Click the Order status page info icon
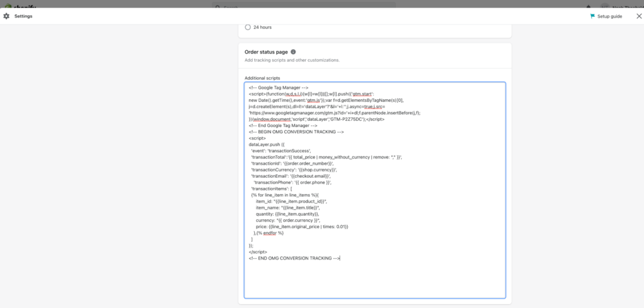 click(293, 52)
